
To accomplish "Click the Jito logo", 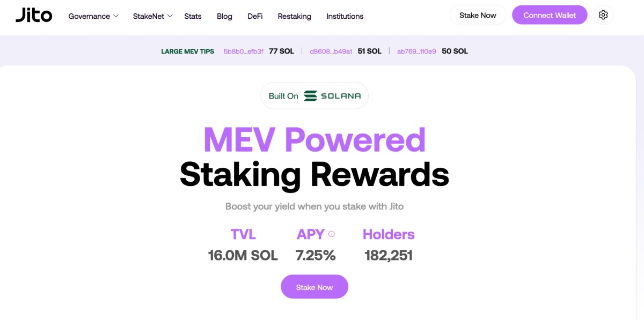I will 34,16.
